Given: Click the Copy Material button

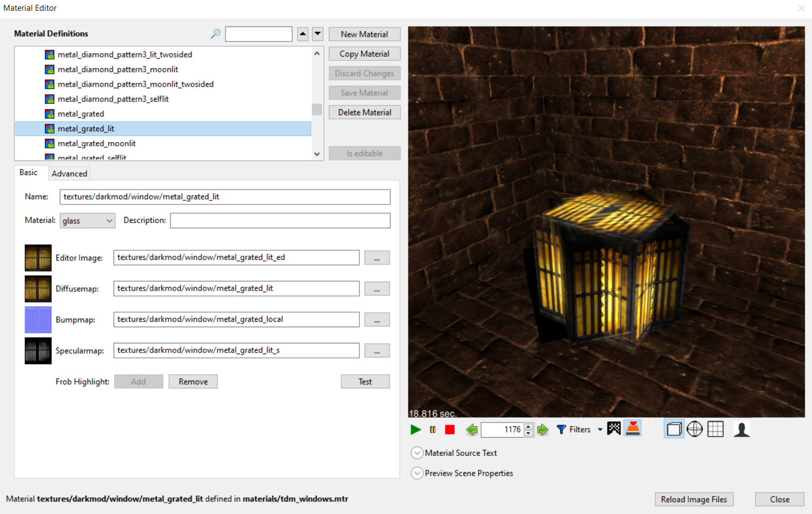Looking at the screenshot, I should coord(364,54).
